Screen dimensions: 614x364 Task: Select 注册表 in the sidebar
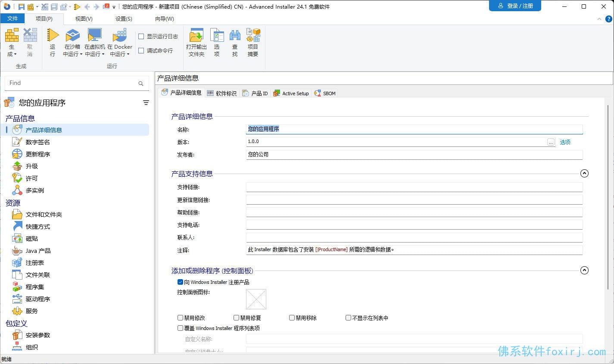tap(35, 263)
